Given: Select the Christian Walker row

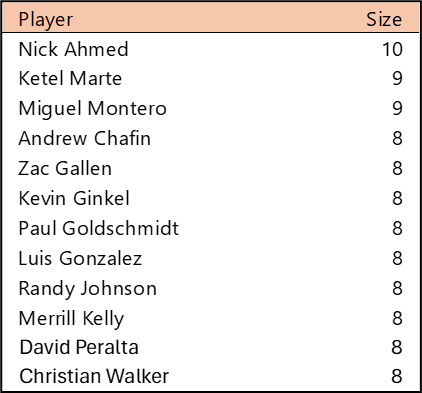Looking at the screenshot, I should (x=211, y=376).
